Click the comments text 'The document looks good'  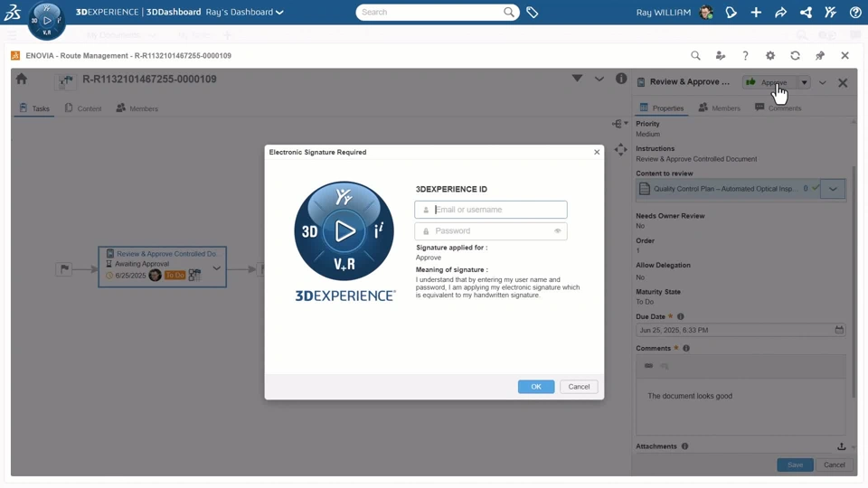pyautogui.click(x=690, y=396)
